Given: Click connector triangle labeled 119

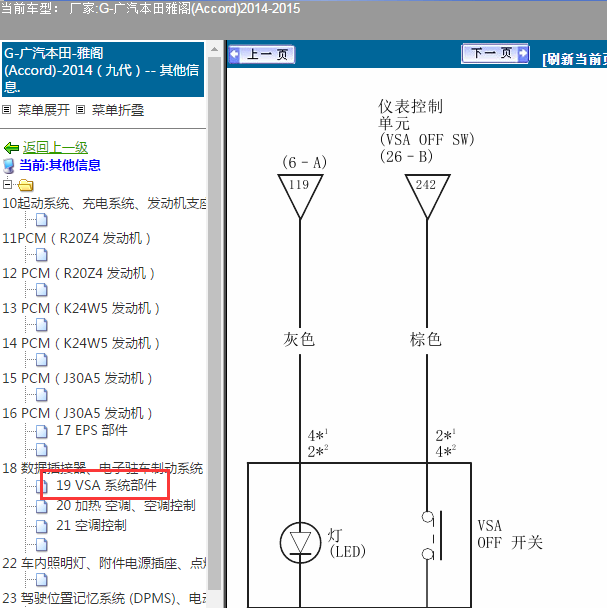Looking at the screenshot, I should click(300, 196).
